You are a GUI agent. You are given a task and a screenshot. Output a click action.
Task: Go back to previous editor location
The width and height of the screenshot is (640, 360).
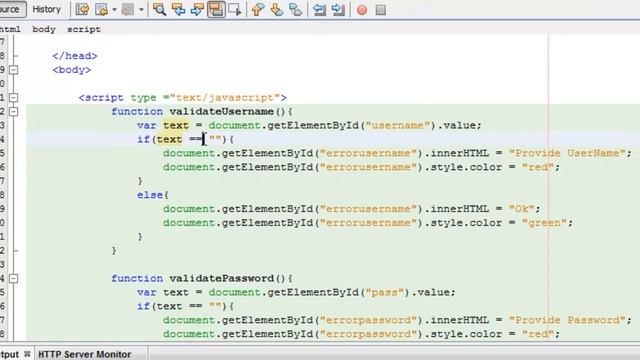click(101, 9)
